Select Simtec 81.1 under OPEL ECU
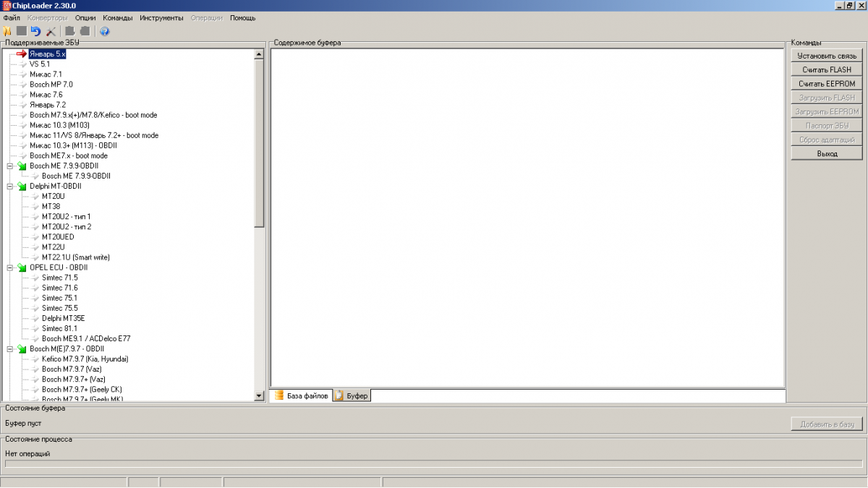The height and width of the screenshot is (488, 868). pos(59,328)
